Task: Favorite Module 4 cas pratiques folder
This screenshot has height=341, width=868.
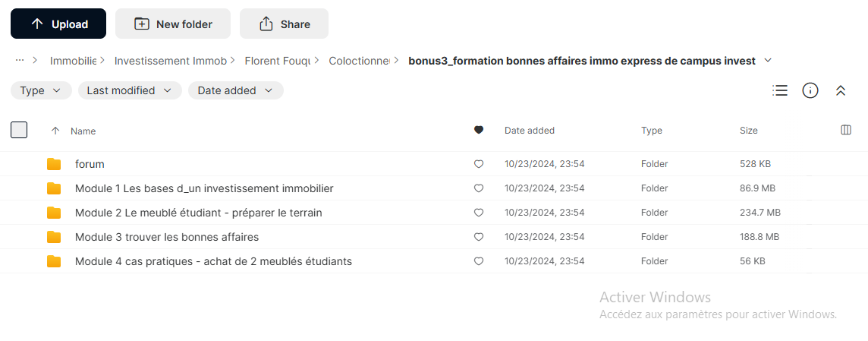Action: [479, 262]
